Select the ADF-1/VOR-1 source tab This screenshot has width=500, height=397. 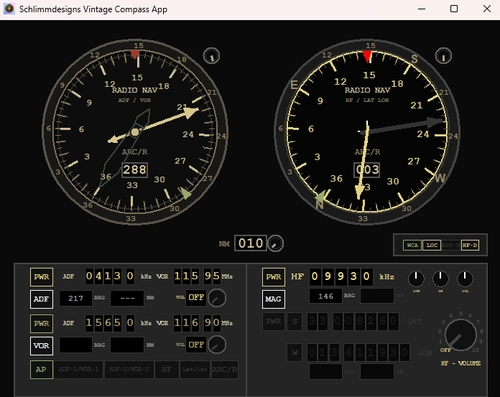(x=78, y=369)
